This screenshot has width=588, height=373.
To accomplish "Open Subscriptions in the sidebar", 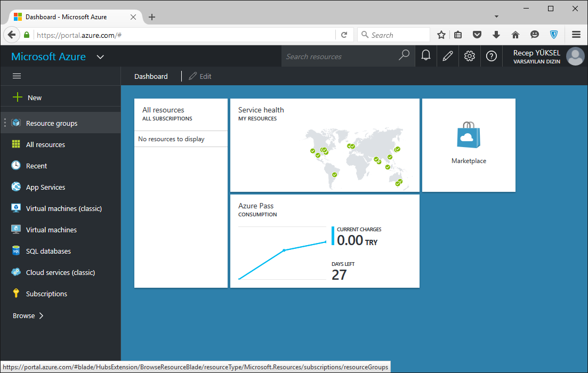I will 61,294.
